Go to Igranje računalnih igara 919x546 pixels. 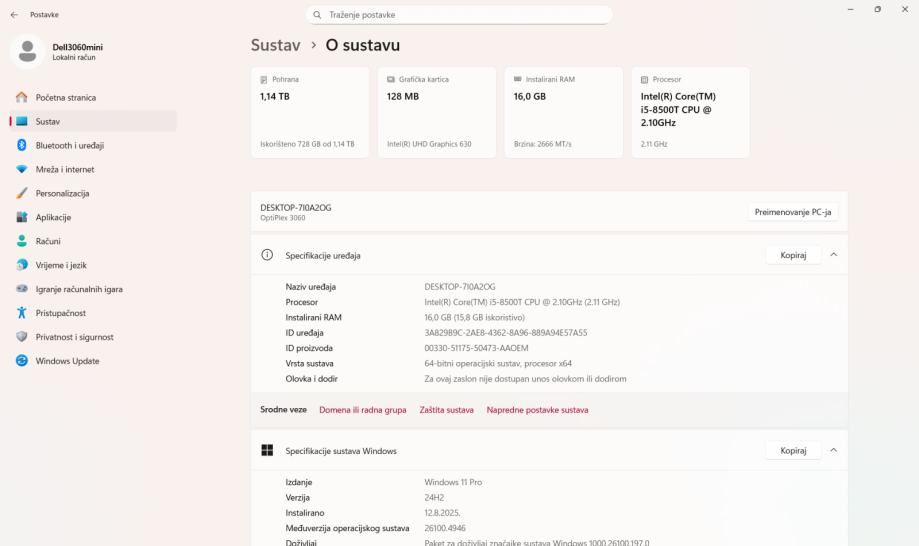79,289
